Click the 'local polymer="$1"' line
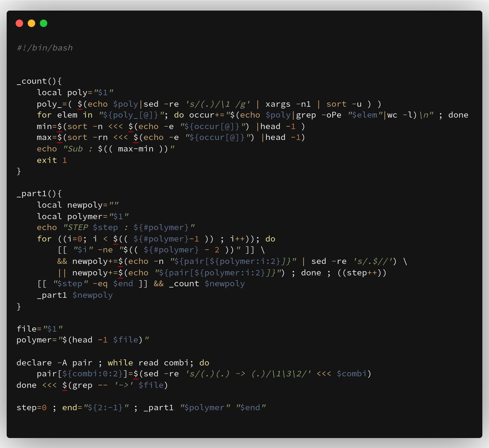Screen dimensions: 489x448 (83, 216)
